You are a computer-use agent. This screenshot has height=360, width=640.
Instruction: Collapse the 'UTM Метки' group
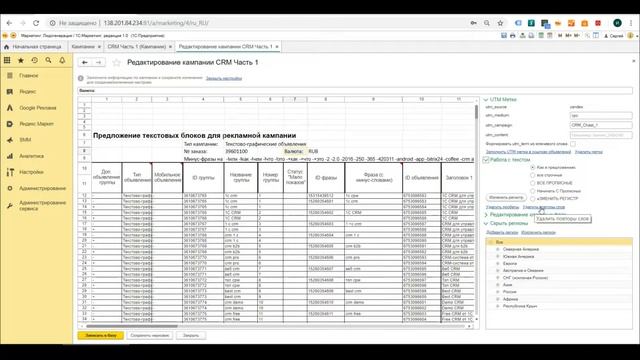click(486, 100)
